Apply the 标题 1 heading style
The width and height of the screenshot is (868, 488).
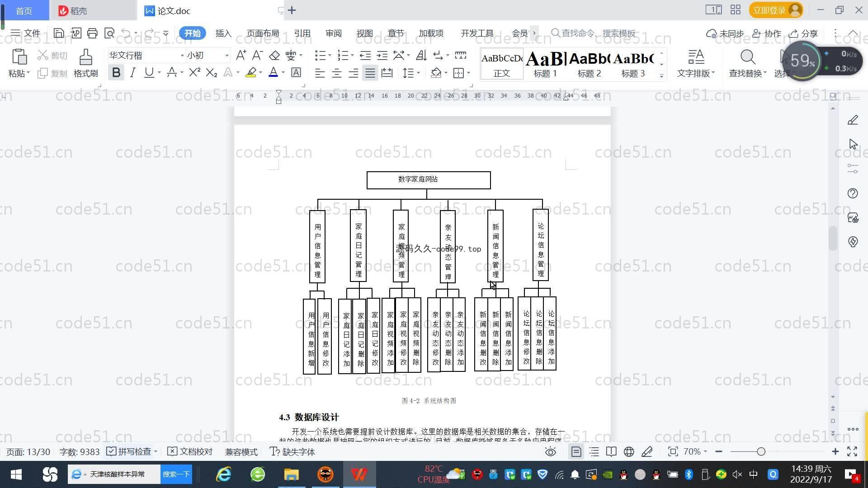(545, 64)
